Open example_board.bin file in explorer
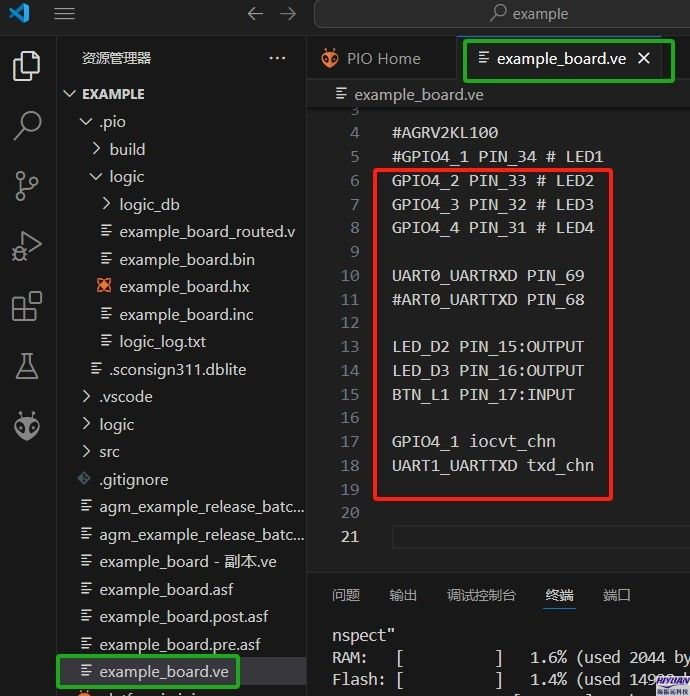 pos(186,259)
